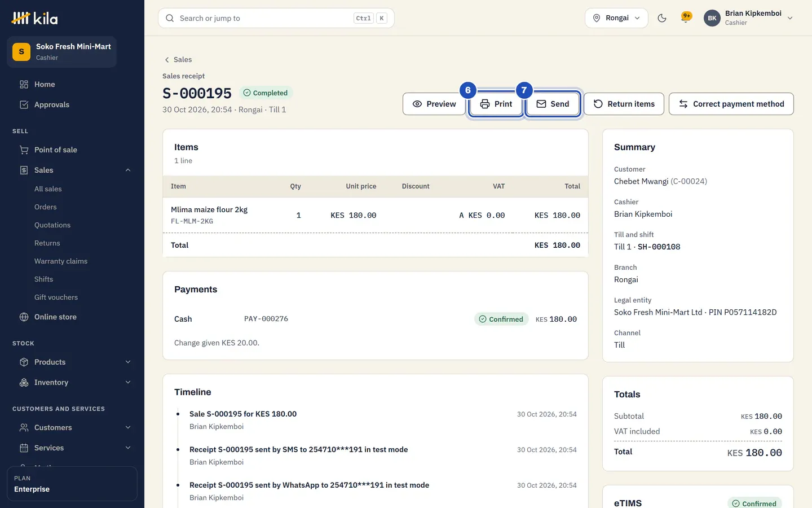Image resolution: width=812 pixels, height=508 pixels.
Task: Open the Online store globe icon
Action: [x=24, y=317]
